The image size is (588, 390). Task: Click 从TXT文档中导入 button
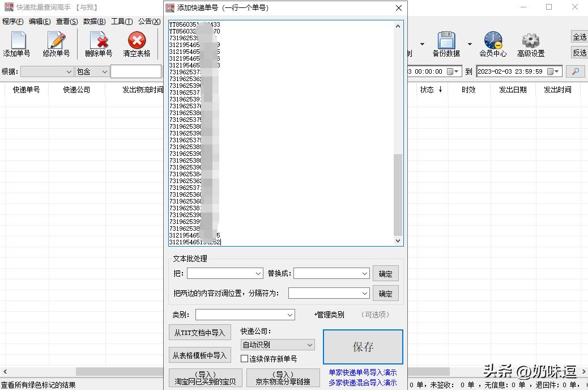point(199,333)
